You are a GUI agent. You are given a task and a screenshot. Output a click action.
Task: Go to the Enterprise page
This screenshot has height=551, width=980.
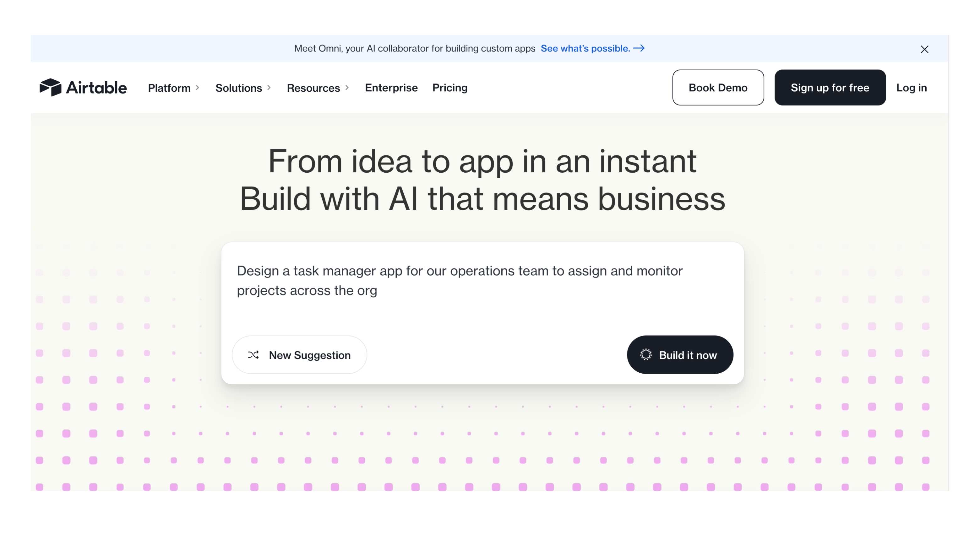click(391, 88)
